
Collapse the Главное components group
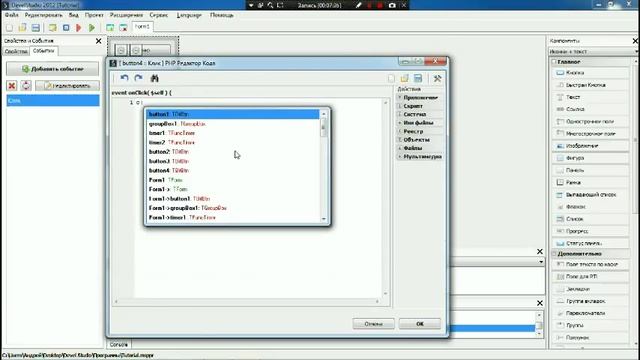554,62
